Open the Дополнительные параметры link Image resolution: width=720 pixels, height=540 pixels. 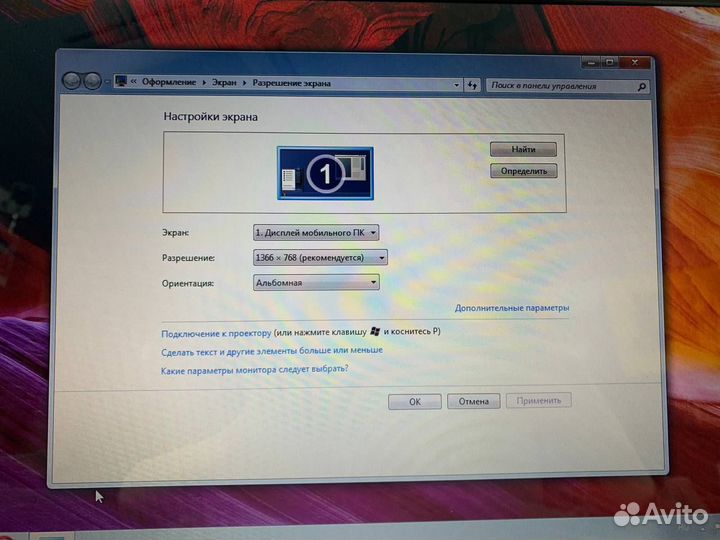pyautogui.click(x=511, y=308)
